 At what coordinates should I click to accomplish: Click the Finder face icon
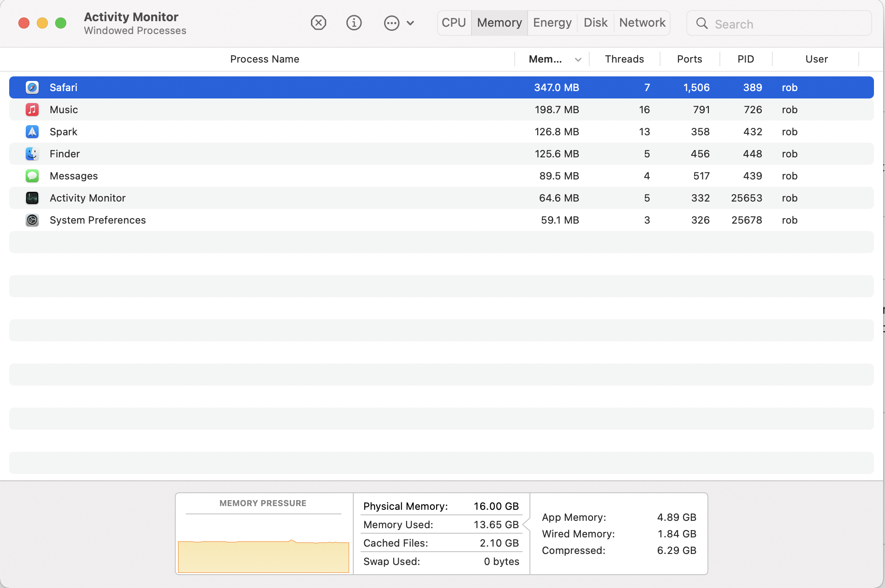tap(32, 154)
